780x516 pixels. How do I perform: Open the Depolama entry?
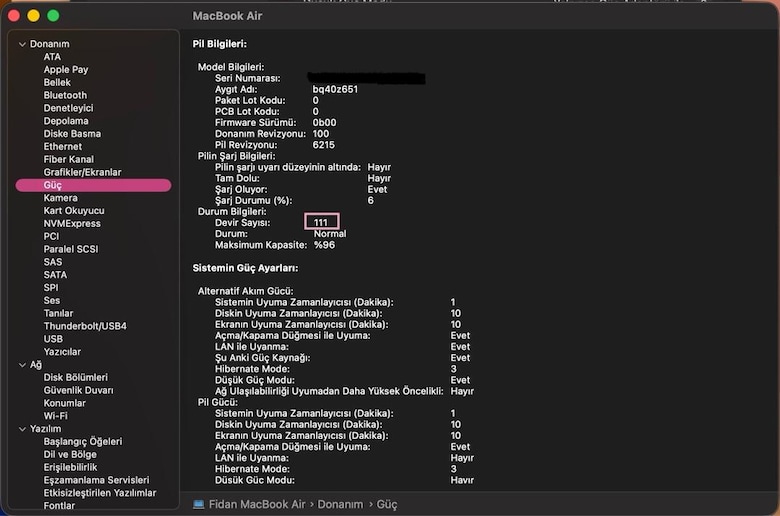(x=66, y=121)
